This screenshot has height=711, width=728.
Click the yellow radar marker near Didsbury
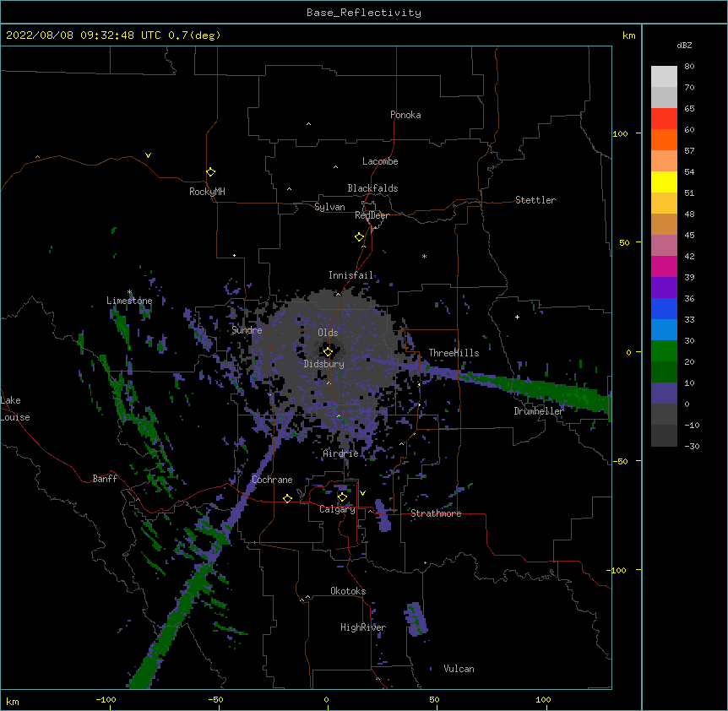[328, 352]
